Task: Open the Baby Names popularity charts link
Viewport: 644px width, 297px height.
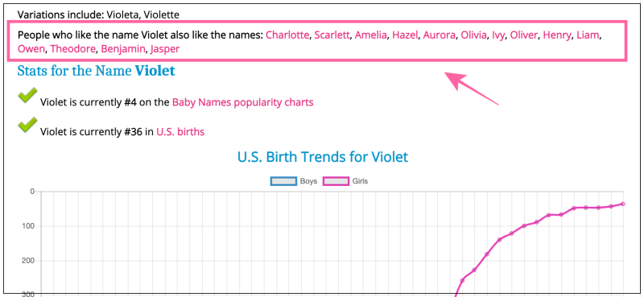Action: click(x=243, y=102)
